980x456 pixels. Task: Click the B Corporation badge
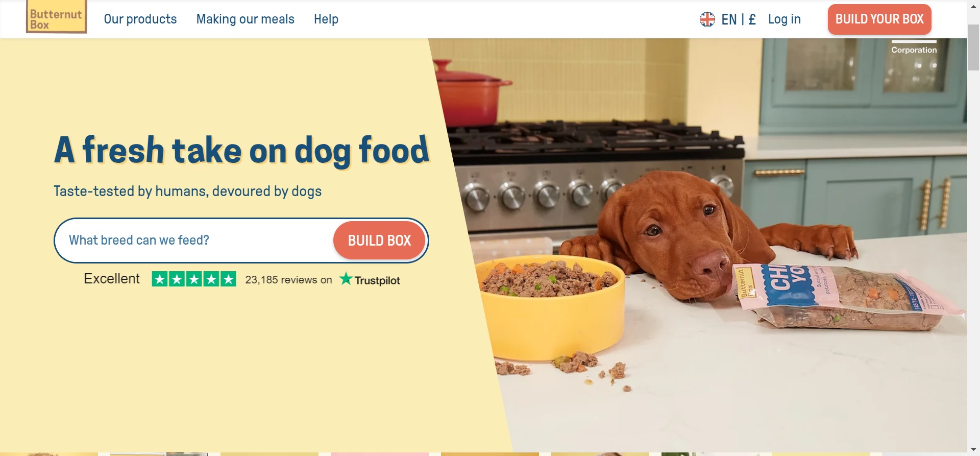pyautogui.click(x=914, y=47)
